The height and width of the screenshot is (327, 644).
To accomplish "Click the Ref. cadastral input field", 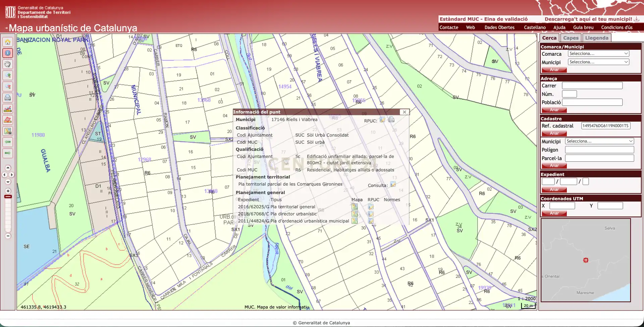I will pos(606,126).
